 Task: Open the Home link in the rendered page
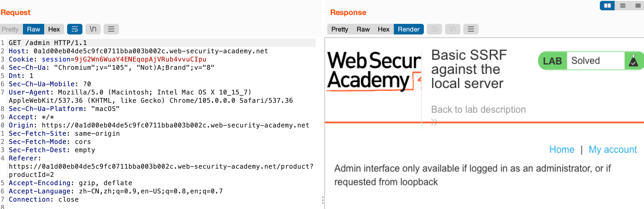[x=562, y=150]
